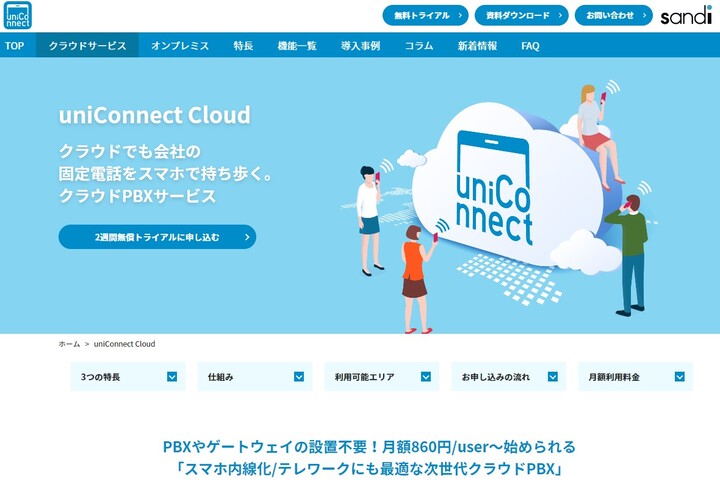This screenshot has width=720, height=495.
Task: Click the uniConnect logo icon at top left
Action: pos(17,15)
